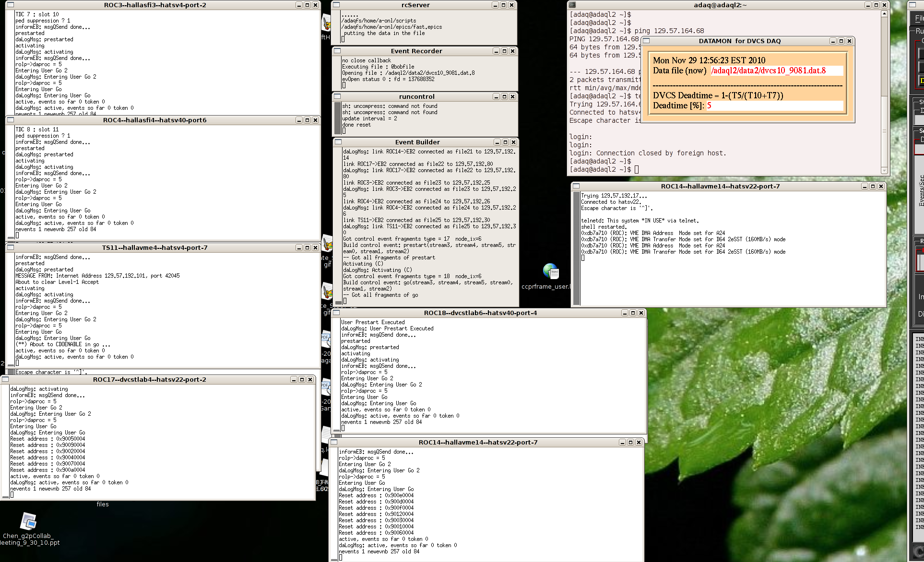The image size is (924, 562).
Task: Minimize the ROC18 dvcstlab6 window
Action: 625,313
